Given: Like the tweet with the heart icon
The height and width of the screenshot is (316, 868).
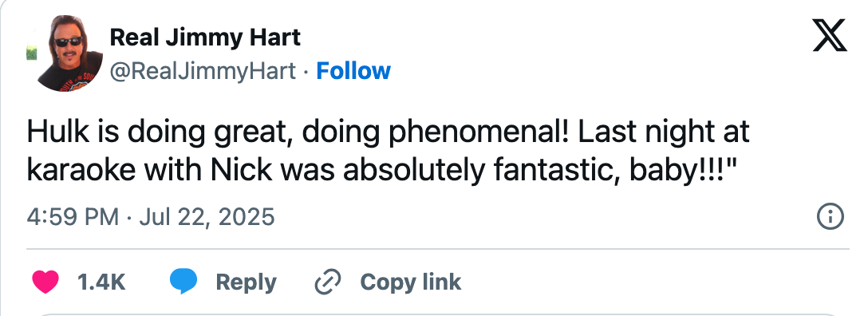Looking at the screenshot, I should tap(45, 282).
